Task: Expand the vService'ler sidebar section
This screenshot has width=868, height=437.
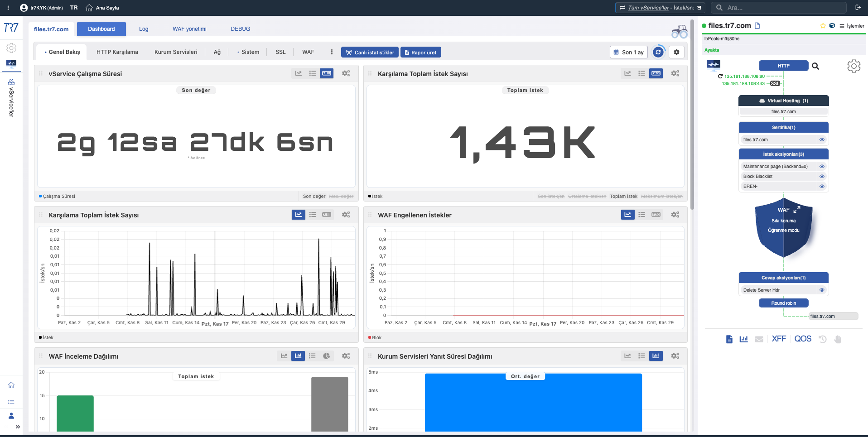Action: click(x=11, y=98)
